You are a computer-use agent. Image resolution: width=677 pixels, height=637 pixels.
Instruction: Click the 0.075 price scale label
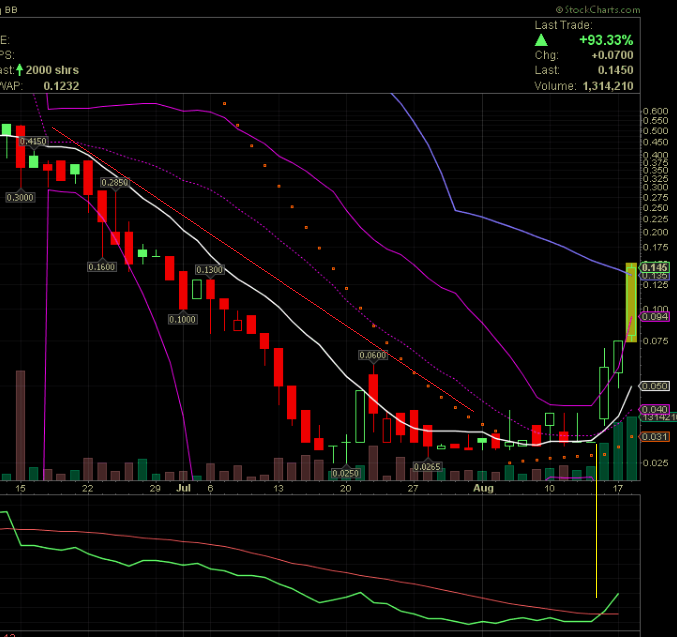(655, 341)
